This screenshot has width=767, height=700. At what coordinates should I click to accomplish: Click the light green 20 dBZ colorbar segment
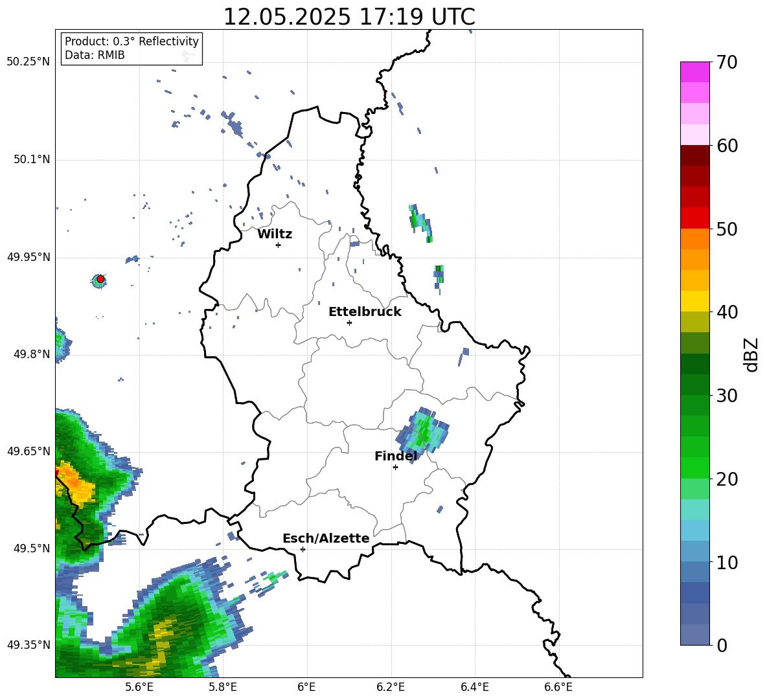(x=694, y=488)
